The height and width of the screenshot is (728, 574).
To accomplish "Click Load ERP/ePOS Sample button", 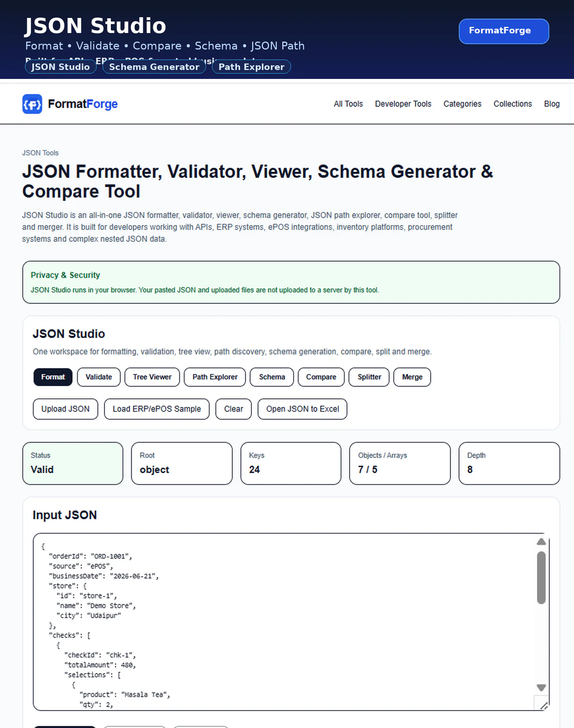I will (x=157, y=409).
